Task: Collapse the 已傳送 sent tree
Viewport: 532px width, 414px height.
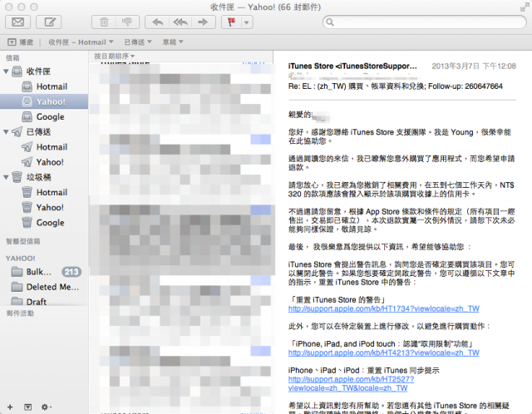Action: 6,132
